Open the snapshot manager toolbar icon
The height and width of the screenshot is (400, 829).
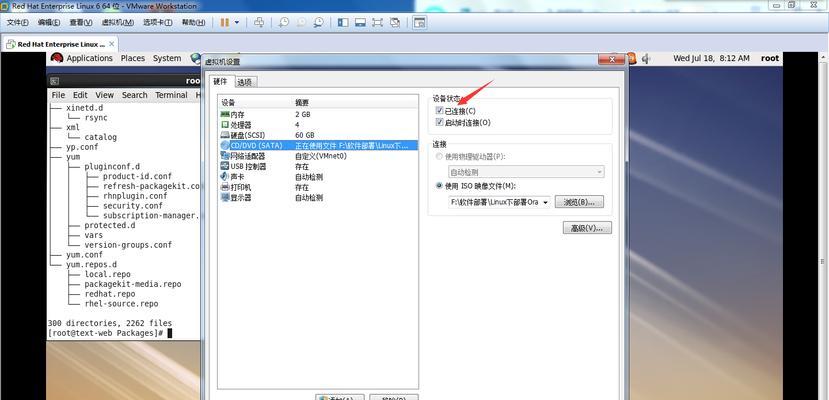319,22
